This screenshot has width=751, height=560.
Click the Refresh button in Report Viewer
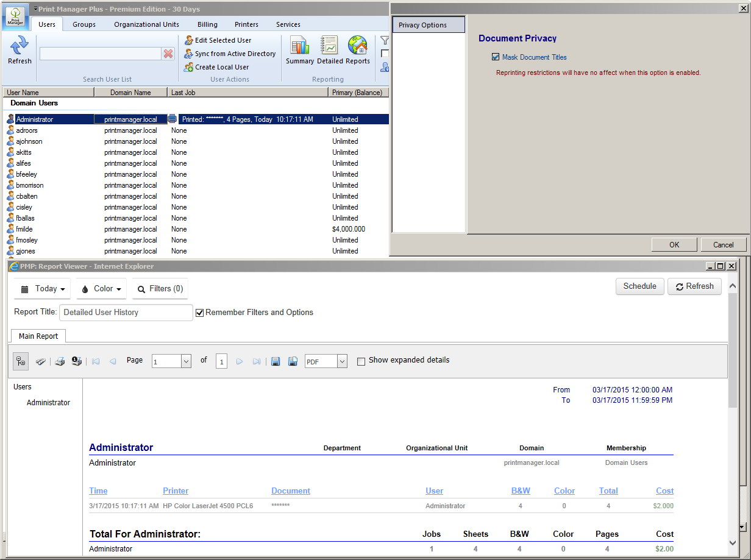tap(695, 286)
